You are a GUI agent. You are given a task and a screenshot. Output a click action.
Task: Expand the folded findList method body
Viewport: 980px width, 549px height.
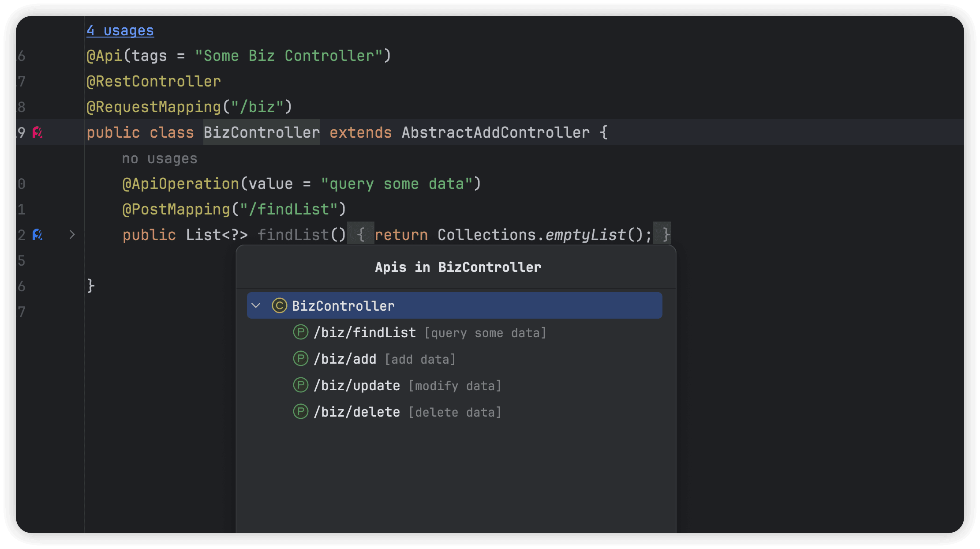click(72, 235)
